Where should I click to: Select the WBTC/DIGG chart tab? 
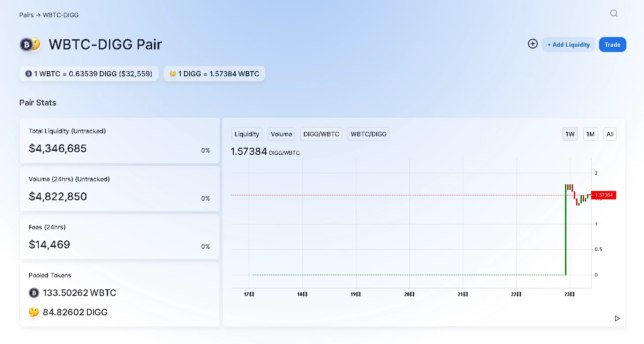point(368,134)
